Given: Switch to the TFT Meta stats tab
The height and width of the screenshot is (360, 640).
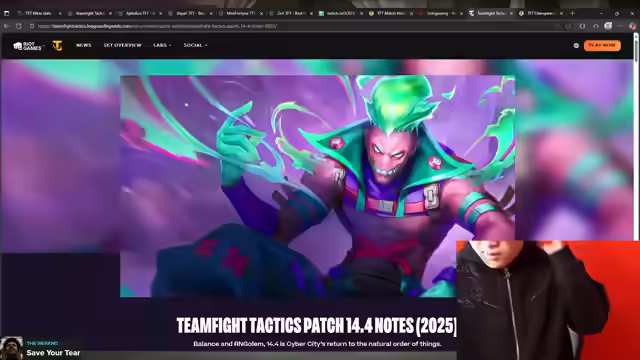Looking at the screenshot, I should click(38, 13).
